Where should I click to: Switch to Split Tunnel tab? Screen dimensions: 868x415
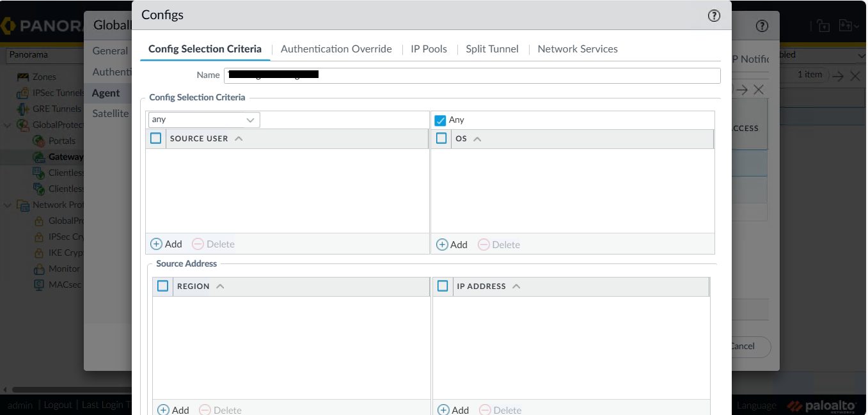pos(492,49)
